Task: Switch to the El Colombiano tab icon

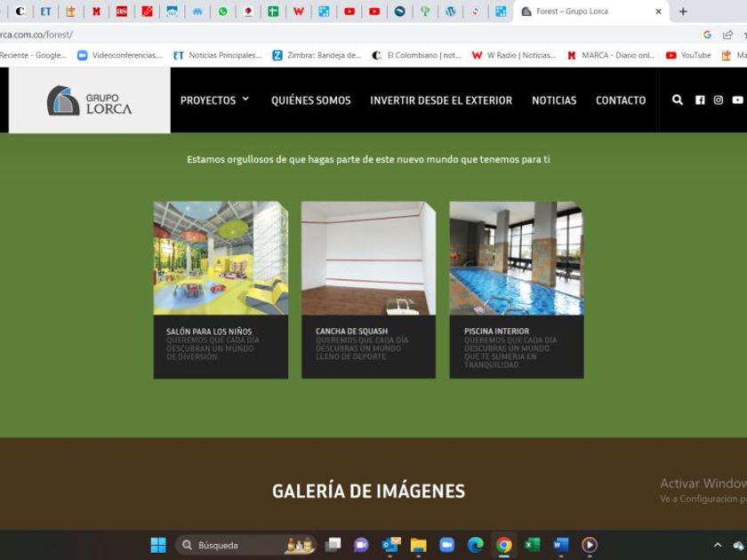Action: [x=20, y=12]
